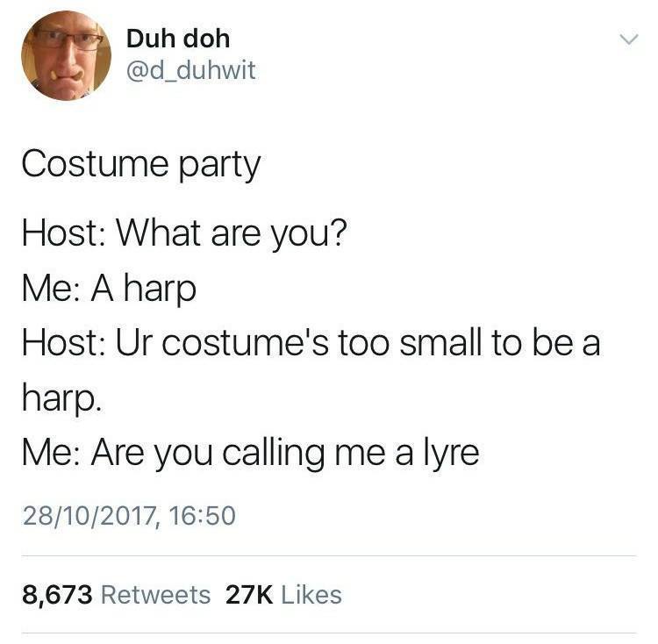
Task: Open the Duh doh display name
Action: (x=178, y=39)
